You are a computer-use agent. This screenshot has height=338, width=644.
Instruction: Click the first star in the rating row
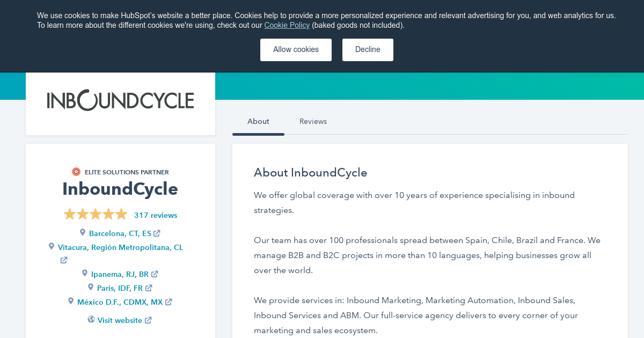click(x=70, y=214)
